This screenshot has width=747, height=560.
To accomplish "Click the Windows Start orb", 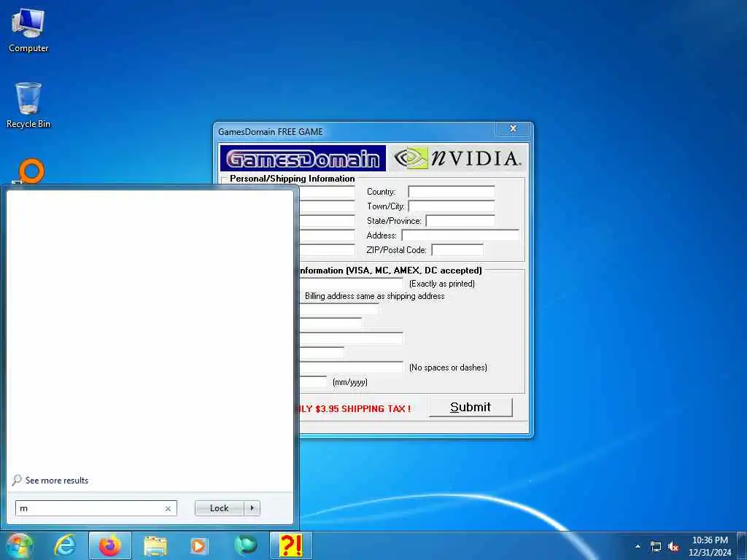I will (x=20, y=545).
